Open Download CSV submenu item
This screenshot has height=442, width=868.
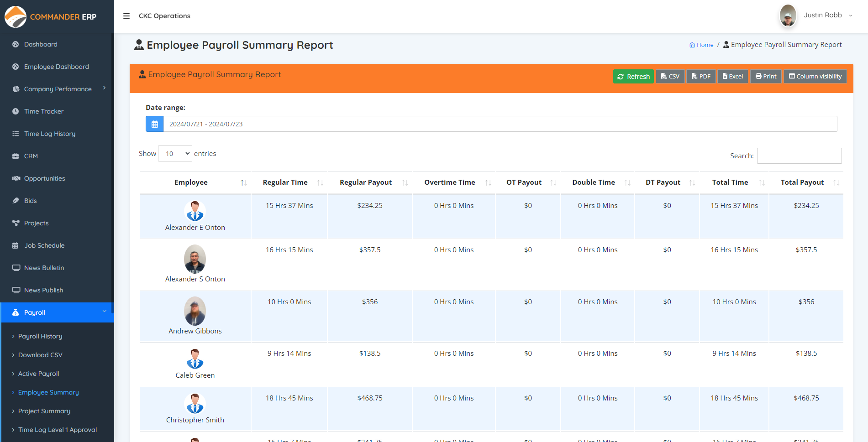[x=40, y=355]
